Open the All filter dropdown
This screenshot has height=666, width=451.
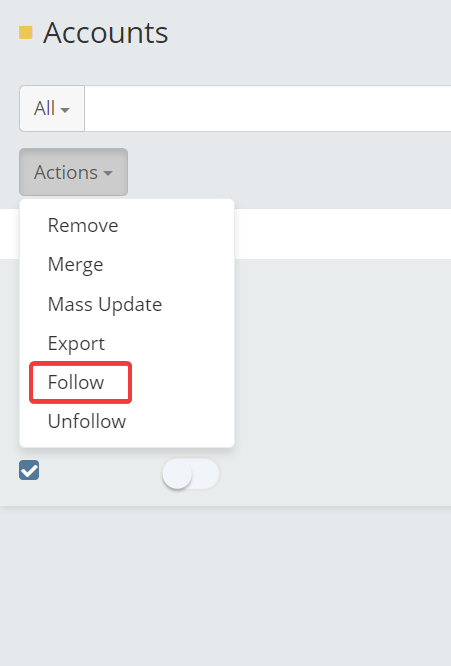point(52,108)
